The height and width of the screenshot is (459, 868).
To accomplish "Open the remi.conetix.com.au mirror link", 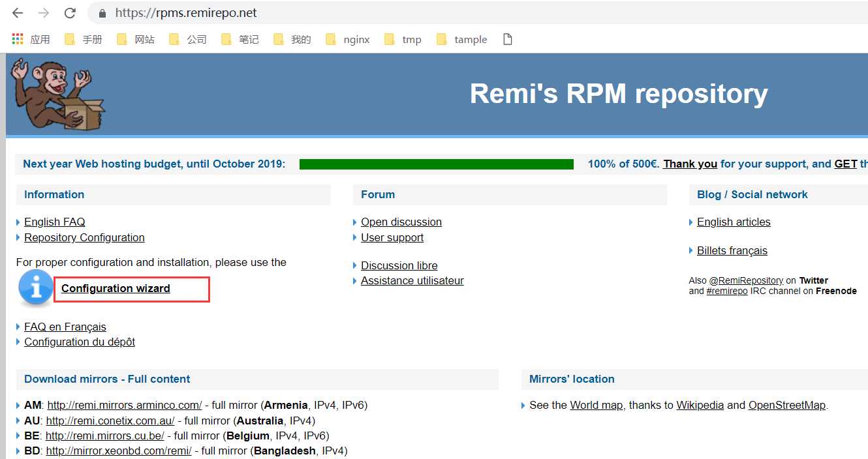I will coord(110,421).
